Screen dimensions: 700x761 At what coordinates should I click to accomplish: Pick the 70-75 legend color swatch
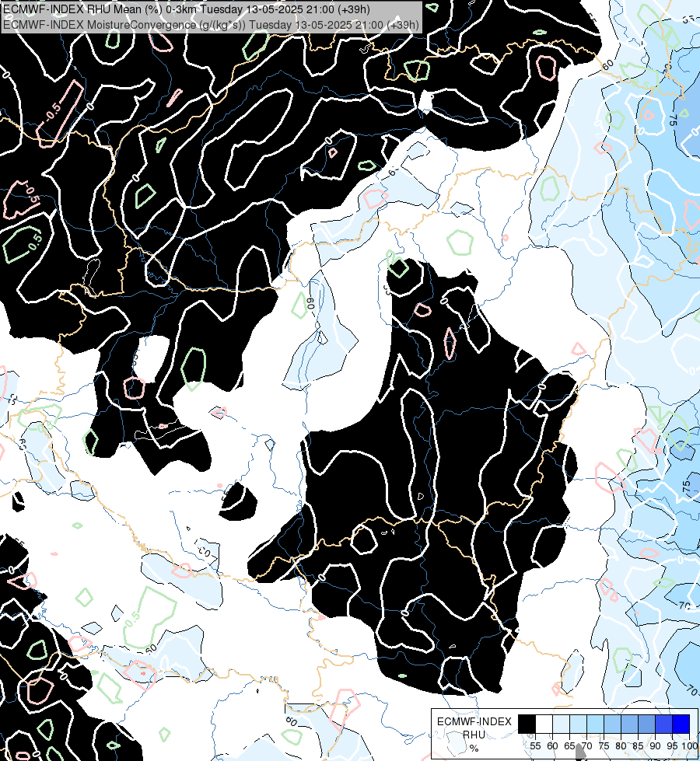click(596, 724)
